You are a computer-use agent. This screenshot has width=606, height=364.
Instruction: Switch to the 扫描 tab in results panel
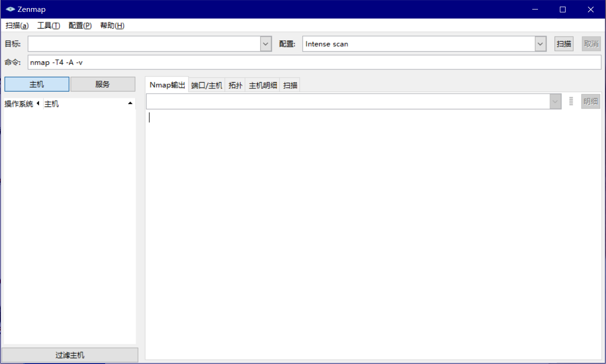click(x=290, y=86)
